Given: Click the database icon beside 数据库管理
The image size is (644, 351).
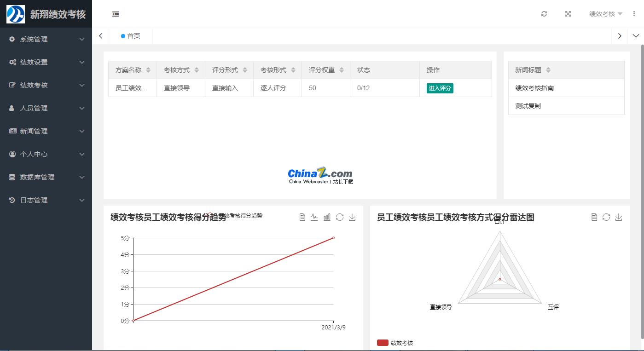Looking at the screenshot, I should (12, 177).
